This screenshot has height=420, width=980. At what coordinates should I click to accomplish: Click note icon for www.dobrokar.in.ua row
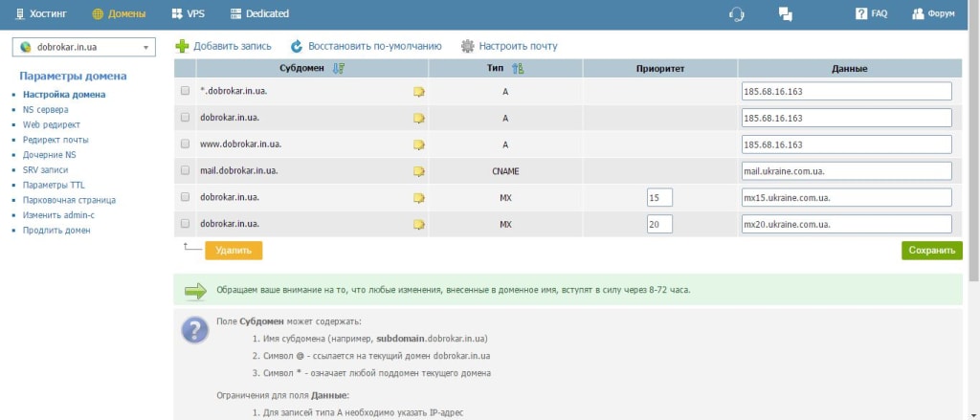[x=419, y=144]
